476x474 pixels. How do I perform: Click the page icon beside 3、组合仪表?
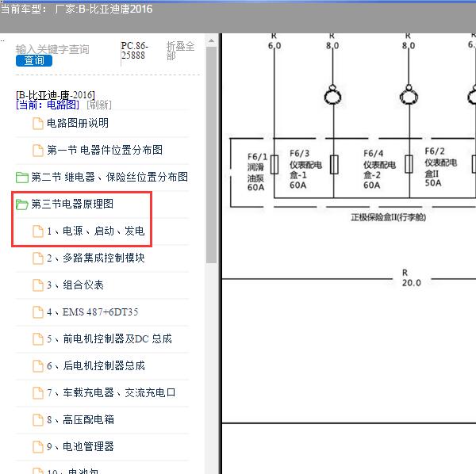coord(38,285)
